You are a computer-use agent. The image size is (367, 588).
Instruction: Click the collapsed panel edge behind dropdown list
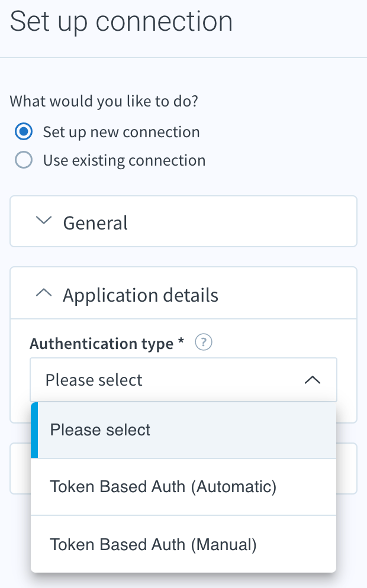point(347,469)
